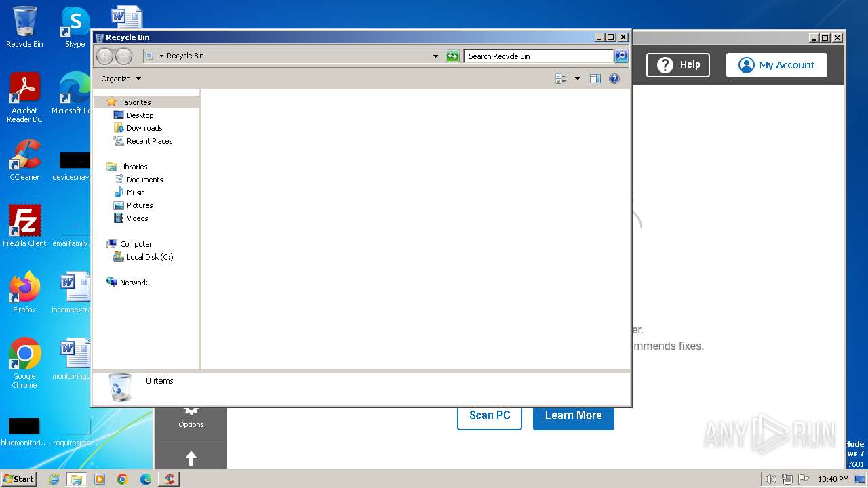This screenshot has height=488, width=868.
Task: Open Downloads in navigation pane
Action: (x=144, y=128)
